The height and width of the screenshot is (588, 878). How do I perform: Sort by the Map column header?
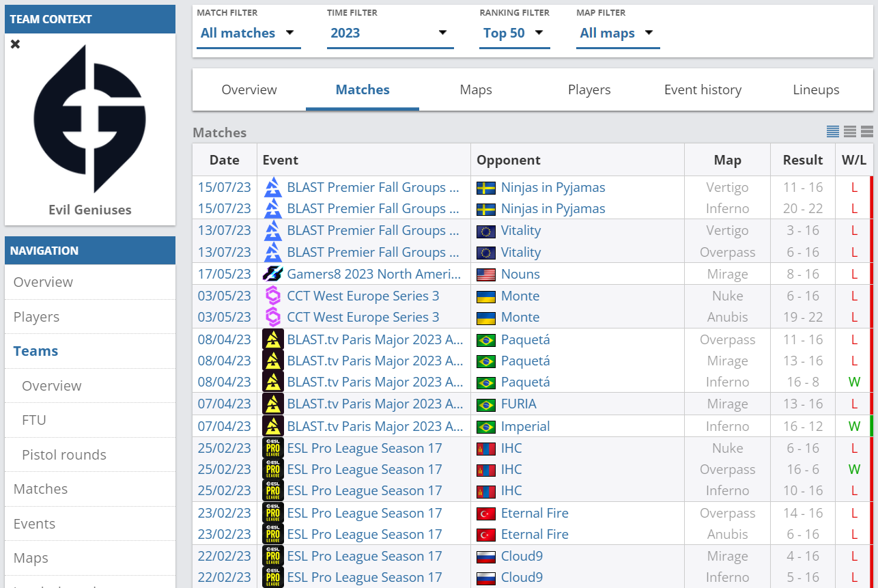pos(727,160)
